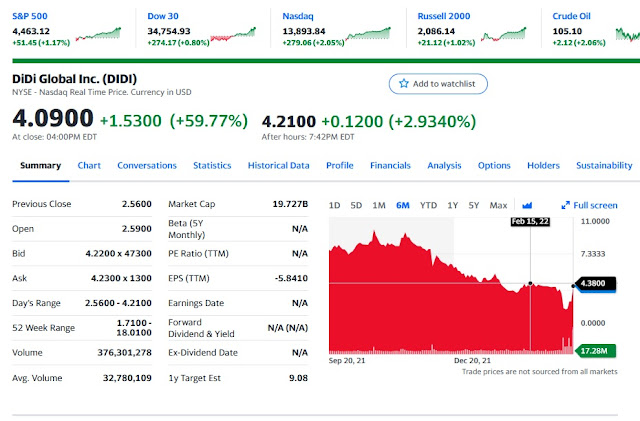Click the PE Ratio (TTM) label
The width and height of the screenshot is (640, 421).
tap(198, 254)
